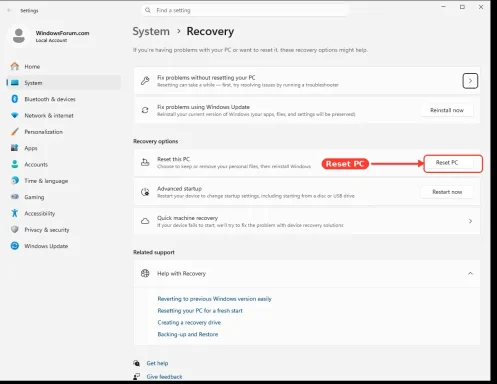Click the Home house icon in sidebar
The height and width of the screenshot is (384, 497).
(x=15, y=66)
